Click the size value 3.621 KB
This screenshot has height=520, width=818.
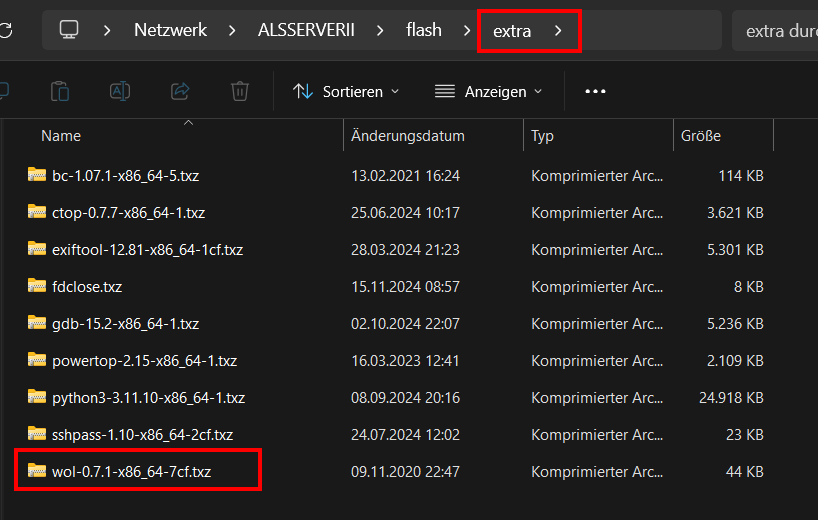point(735,213)
